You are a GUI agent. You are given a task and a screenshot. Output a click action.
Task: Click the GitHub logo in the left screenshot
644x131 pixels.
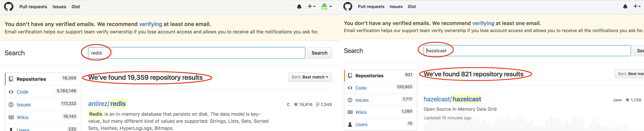point(9,7)
